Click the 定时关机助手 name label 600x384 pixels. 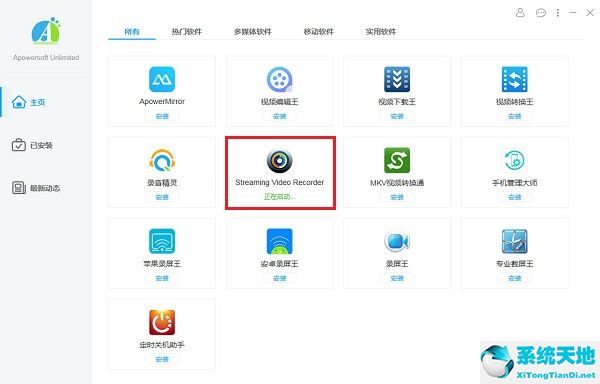(x=162, y=345)
